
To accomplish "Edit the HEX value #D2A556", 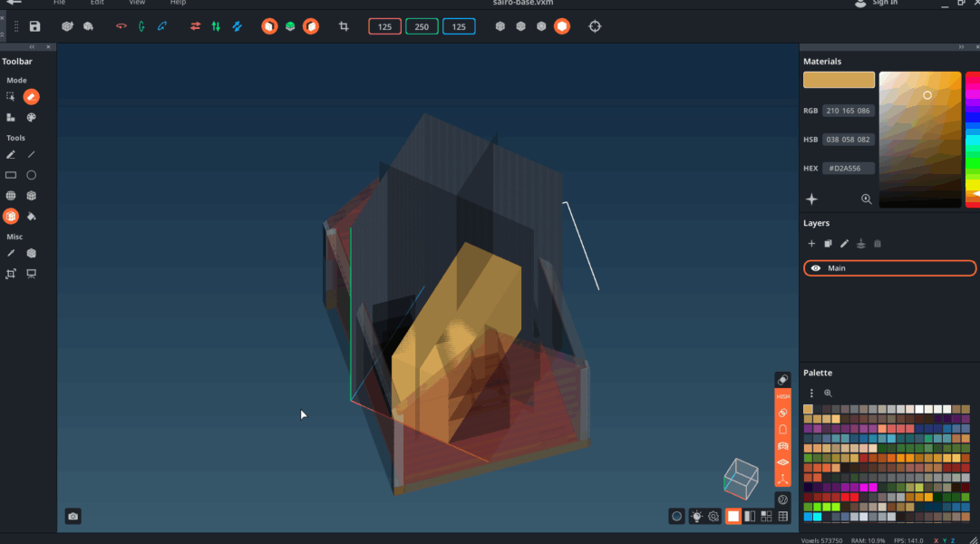I will tap(849, 169).
